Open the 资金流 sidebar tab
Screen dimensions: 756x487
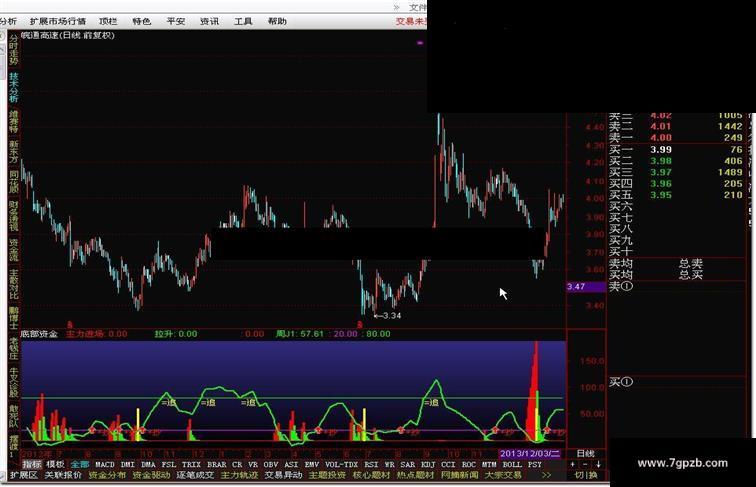pyautogui.click(x=14, y=249)
